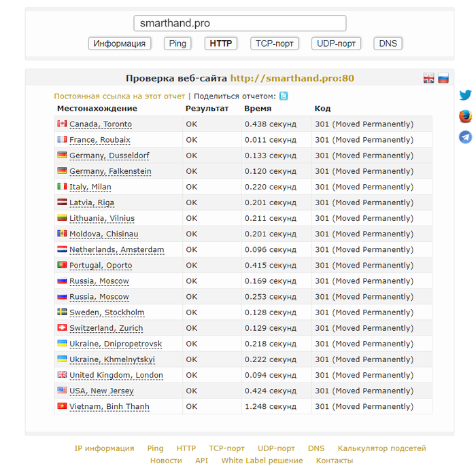This screenshot has width=476, height=466.
Task: Select the UDP-порт check button
Action: (x=336, y=43)
